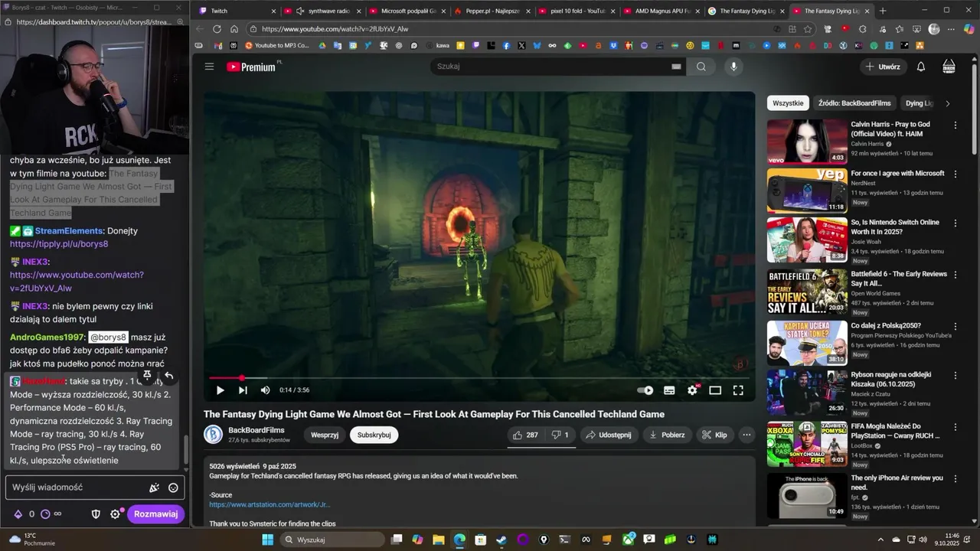Open Steam from the taskbar

pyautogui.click(x=501, y=540)
